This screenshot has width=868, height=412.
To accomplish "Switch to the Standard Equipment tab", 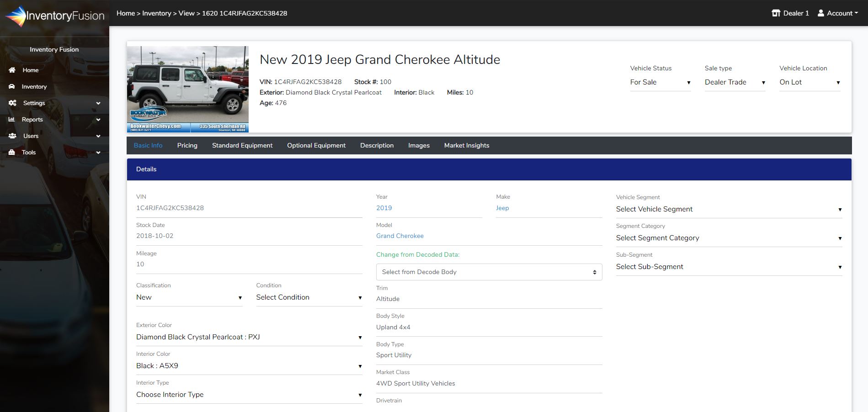I will [242, 145].
